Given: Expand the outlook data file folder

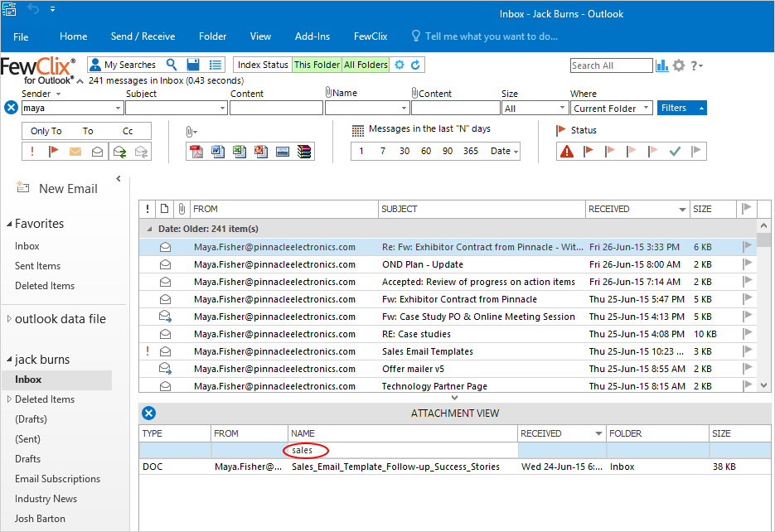Looking at the screenshot, I should pyautogui.click(x=10, y=319).
